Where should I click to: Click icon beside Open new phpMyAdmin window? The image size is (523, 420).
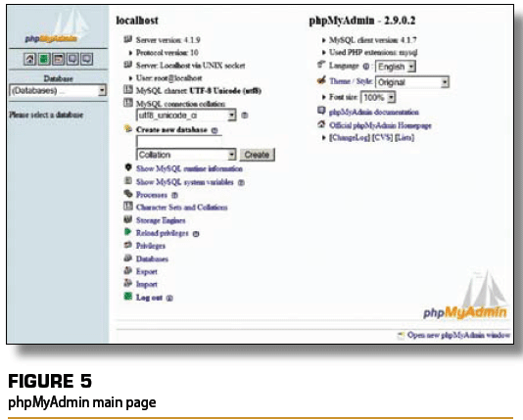point(401,335)
